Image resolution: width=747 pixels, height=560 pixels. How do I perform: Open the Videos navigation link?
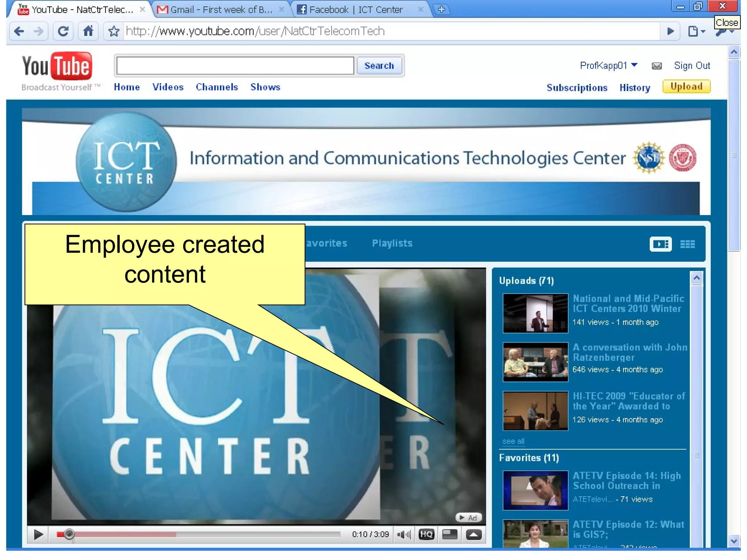click(168, 87)
